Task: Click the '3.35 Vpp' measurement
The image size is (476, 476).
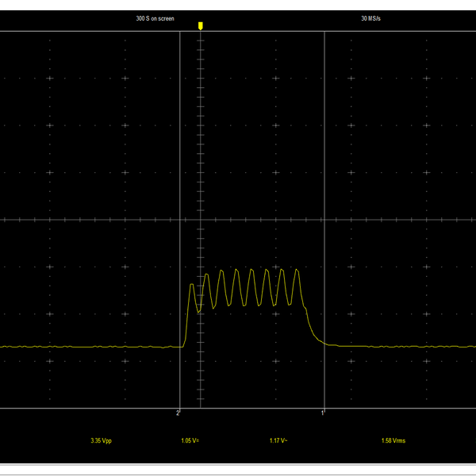Action: (x=101, y=440)
